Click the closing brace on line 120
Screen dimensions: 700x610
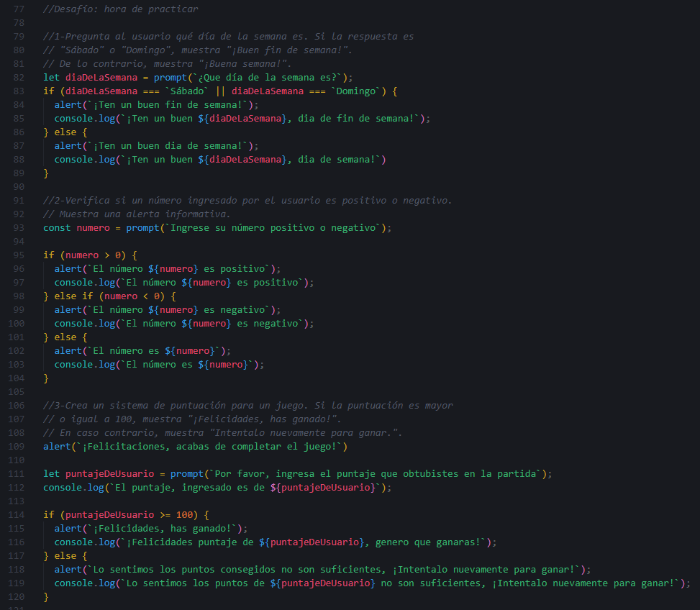pos(46,597)
